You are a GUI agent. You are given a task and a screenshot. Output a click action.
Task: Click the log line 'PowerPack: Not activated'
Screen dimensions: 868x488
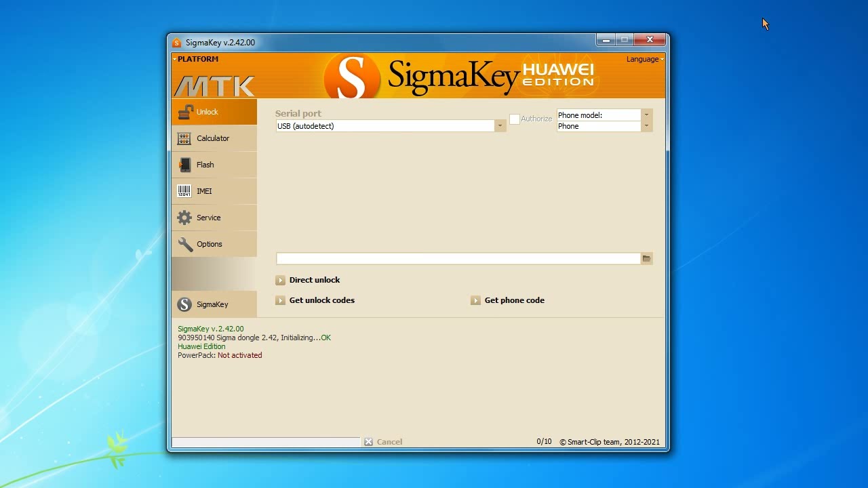point(220,355)
